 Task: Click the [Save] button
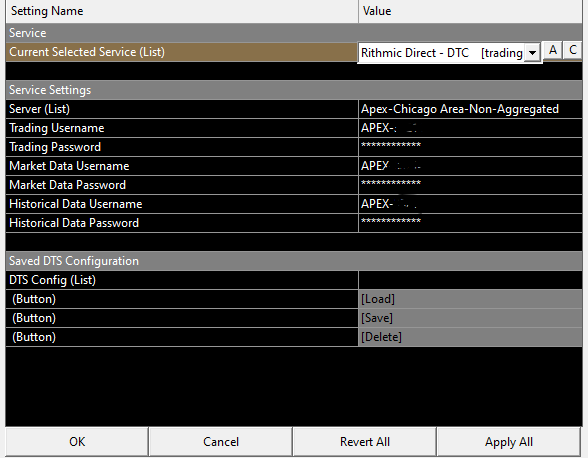point(470,318)
